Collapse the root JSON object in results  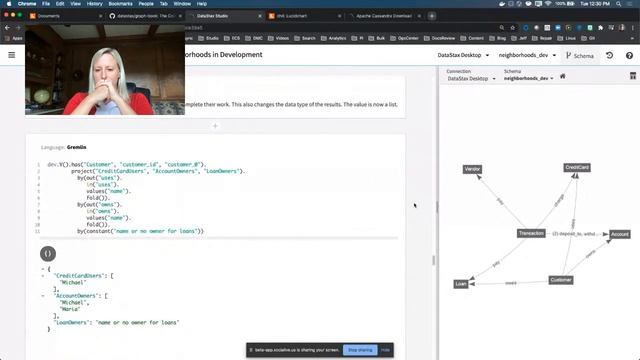coord(42,269)
